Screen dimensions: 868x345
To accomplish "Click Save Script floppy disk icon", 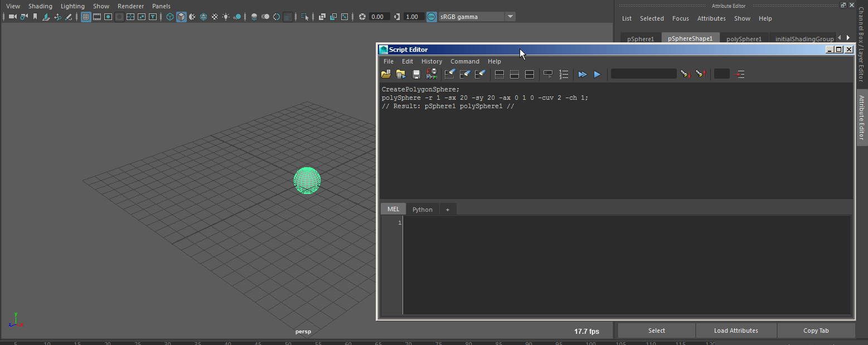I will click(416, 74).
